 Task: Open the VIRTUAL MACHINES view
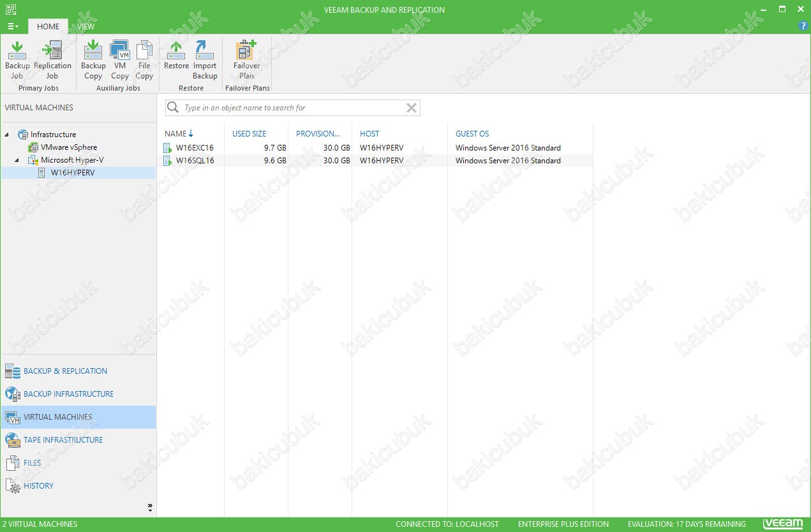(x=78, y=417)
